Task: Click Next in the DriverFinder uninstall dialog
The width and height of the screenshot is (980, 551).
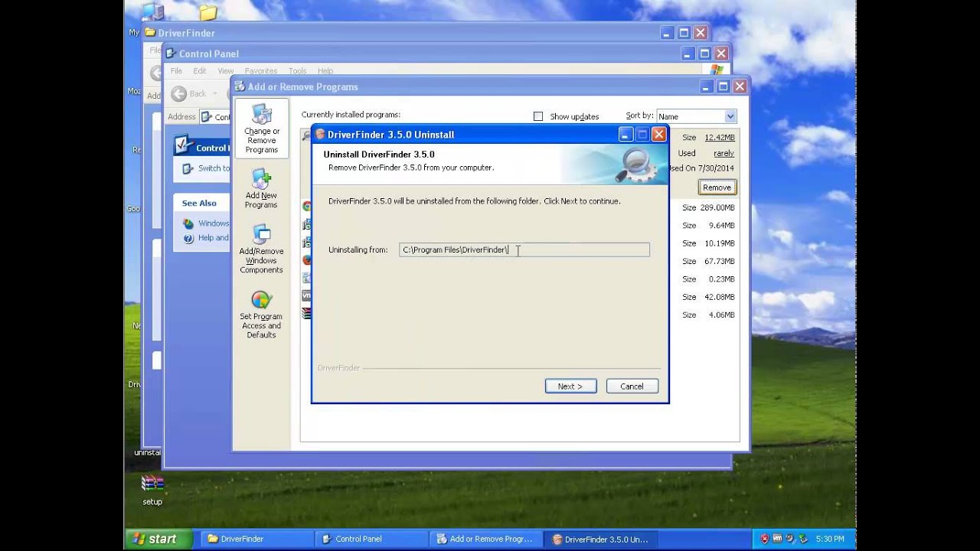Action: point(570,386)
